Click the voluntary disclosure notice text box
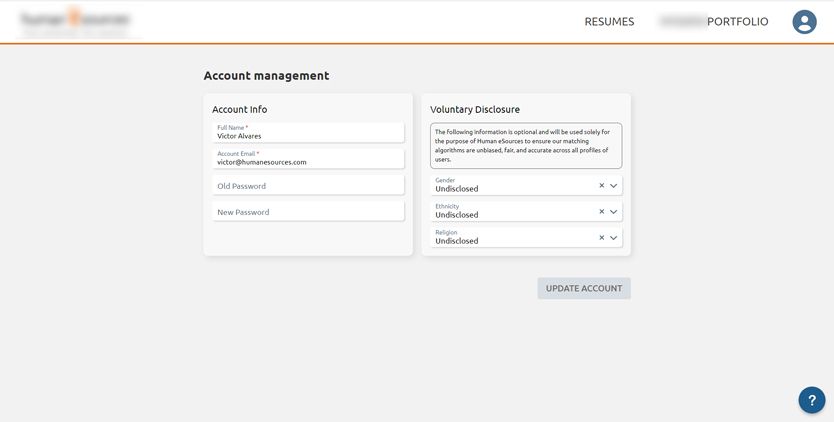Image resolution: width=834 pixels, height=422 pixels. [x=526, y=146]
